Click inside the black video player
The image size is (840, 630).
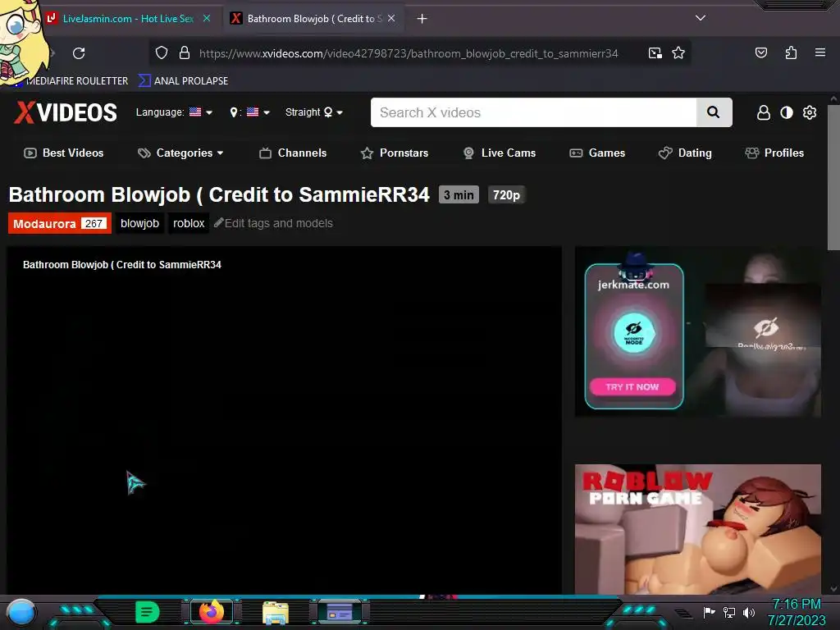point(284,420)
